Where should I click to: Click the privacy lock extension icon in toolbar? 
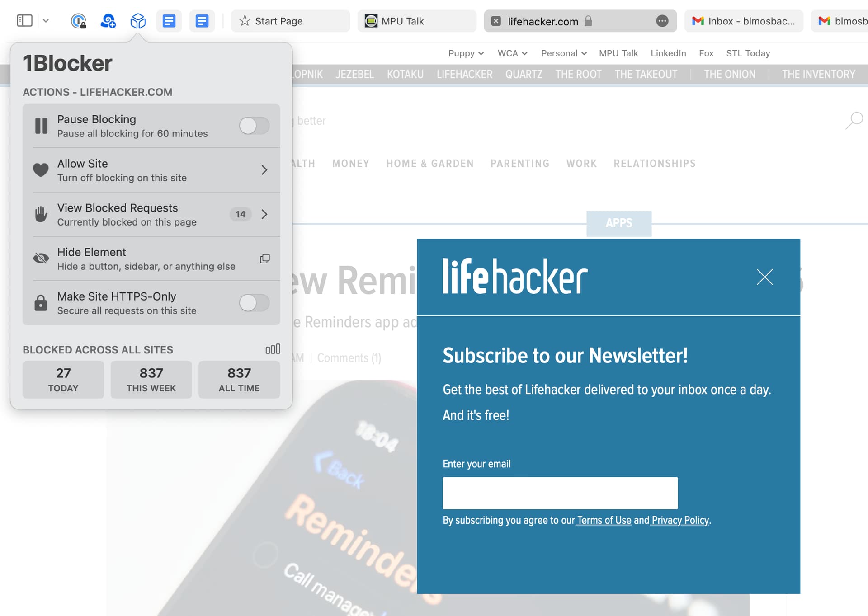(79, 21)
